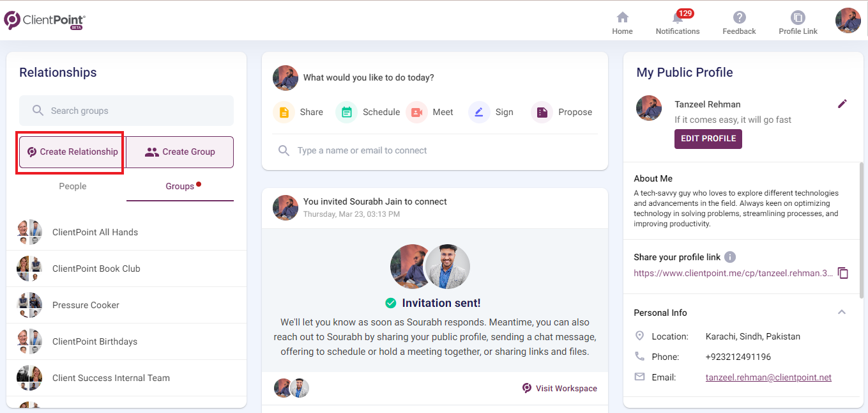Click the invitation post author avatar
868x413 pixels.
(x=286, y=208)
